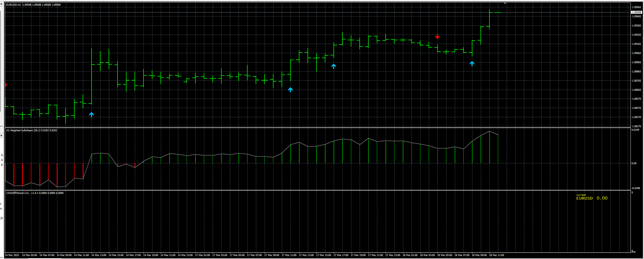The height and width of the screenshot is (259, 644).
Task: Select blue up arrow near 18 Mar 09:00
Action: (x=472, y=64)
